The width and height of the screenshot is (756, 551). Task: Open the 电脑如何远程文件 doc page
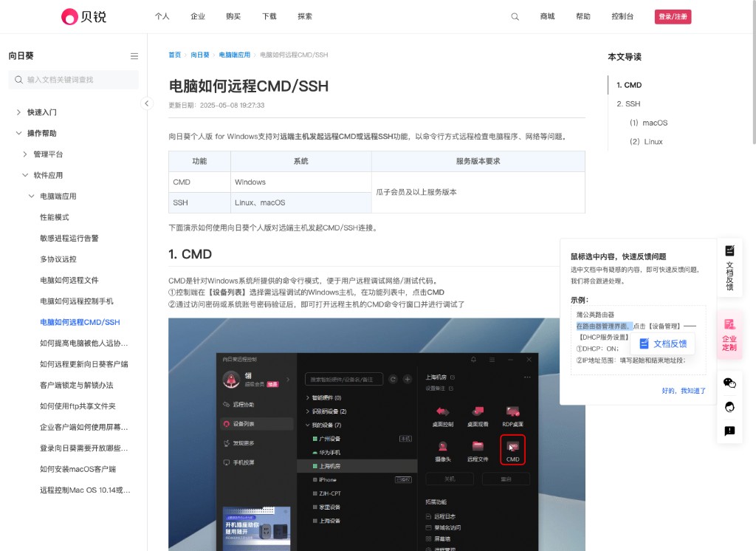coord(69,281)
